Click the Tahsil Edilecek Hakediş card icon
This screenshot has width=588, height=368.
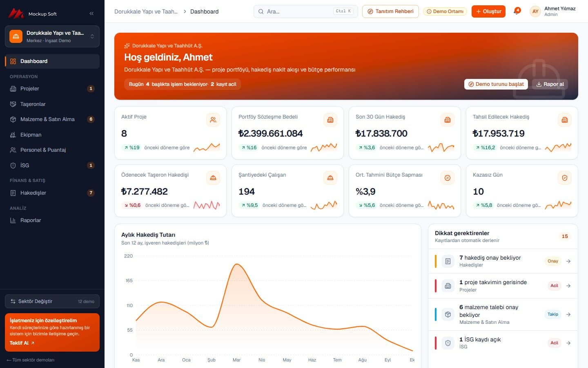point(565,120)
